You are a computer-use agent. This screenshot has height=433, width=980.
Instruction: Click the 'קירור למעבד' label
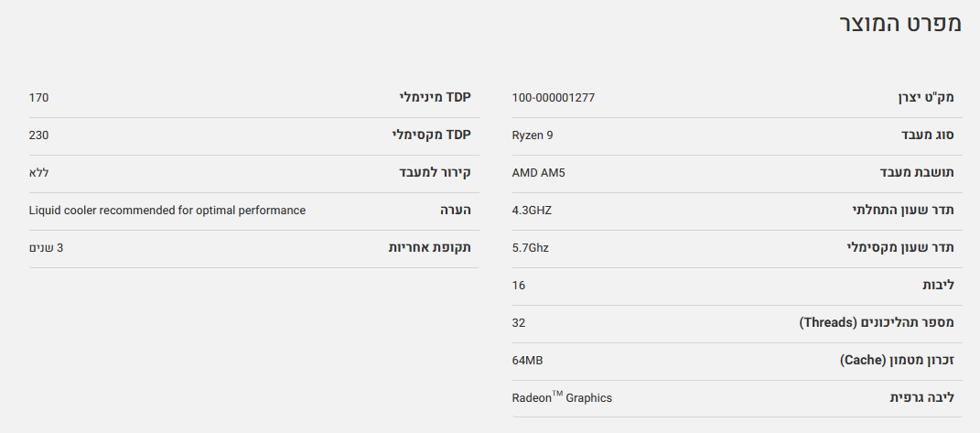(x=434, y=172)
